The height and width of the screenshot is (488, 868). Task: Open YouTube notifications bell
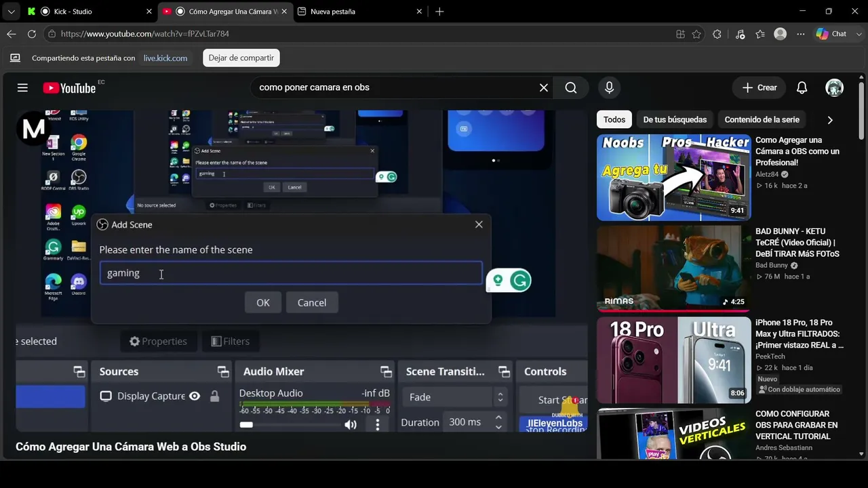[802, 87]
